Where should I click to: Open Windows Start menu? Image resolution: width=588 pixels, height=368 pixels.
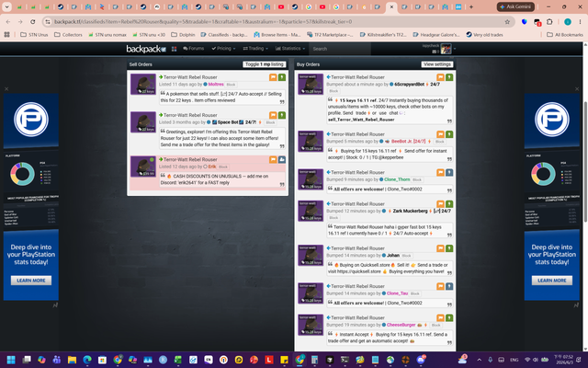click(11, 360)
